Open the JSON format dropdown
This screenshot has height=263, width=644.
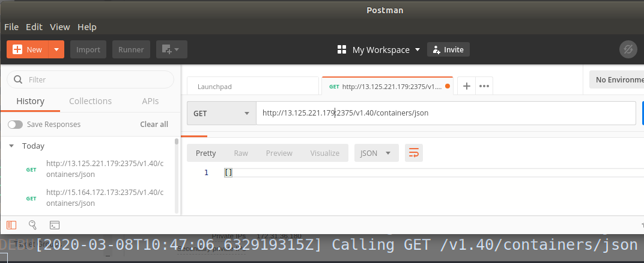(376, 153)
